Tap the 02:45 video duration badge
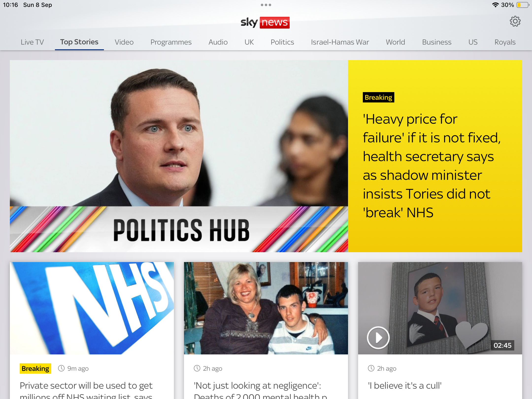 tap(502, 345)
